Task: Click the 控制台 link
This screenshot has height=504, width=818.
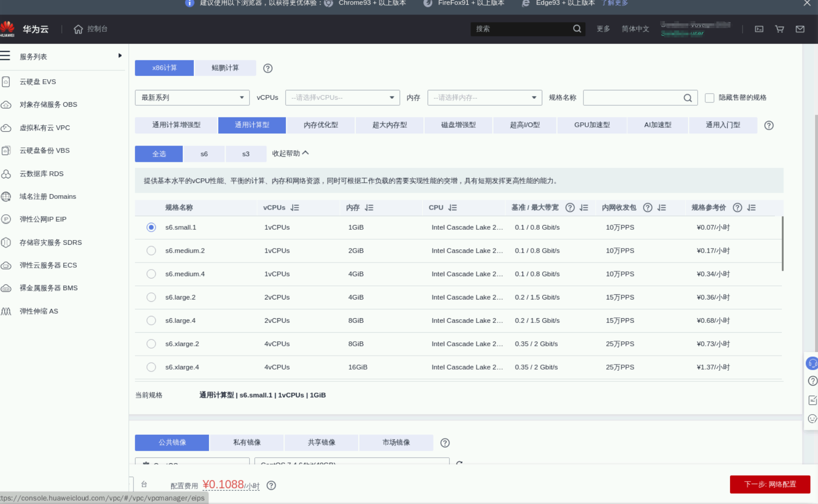Action: click(97, 29)
